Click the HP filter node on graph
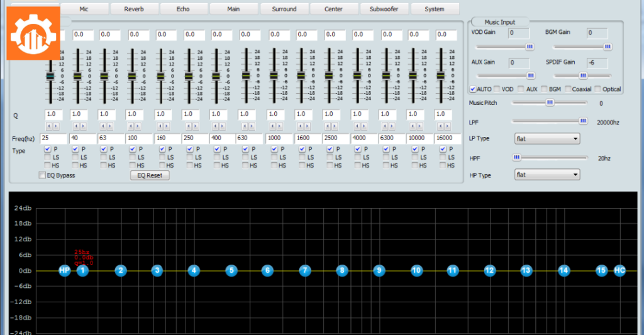644x335 pixels. (64, 270)
